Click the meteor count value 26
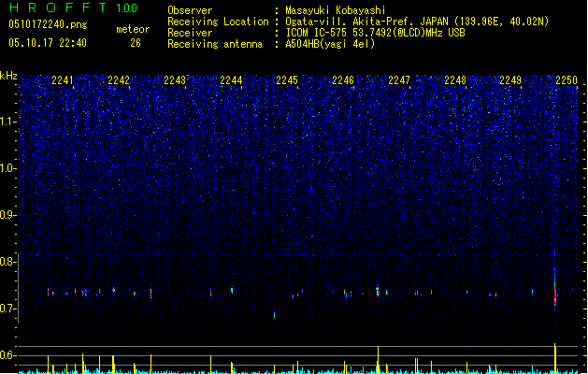588x374 pixels. pyautogui.click(x=136, y=43)
